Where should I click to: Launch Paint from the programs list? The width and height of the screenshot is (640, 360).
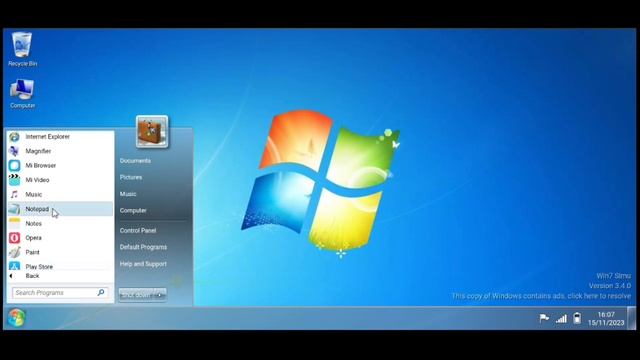60,252
